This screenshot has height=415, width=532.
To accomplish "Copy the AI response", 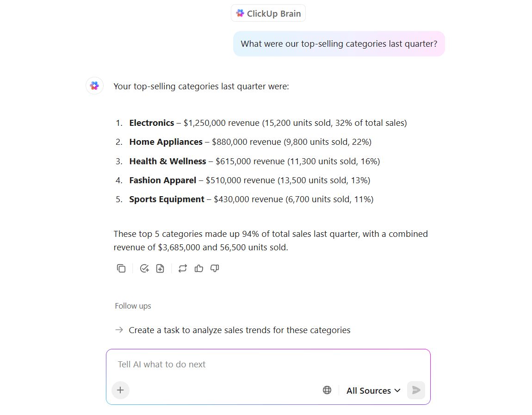I will tap(121, 268).
